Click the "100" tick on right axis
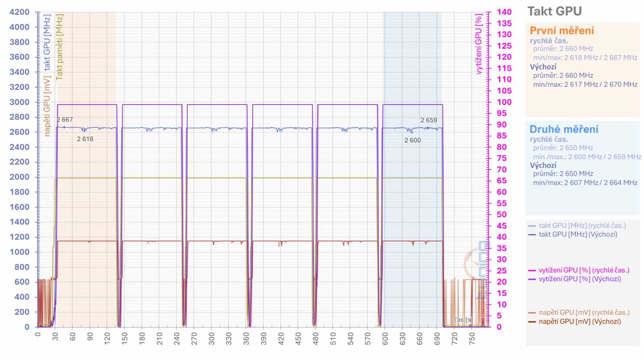644x361 pixels. [504, 102]
